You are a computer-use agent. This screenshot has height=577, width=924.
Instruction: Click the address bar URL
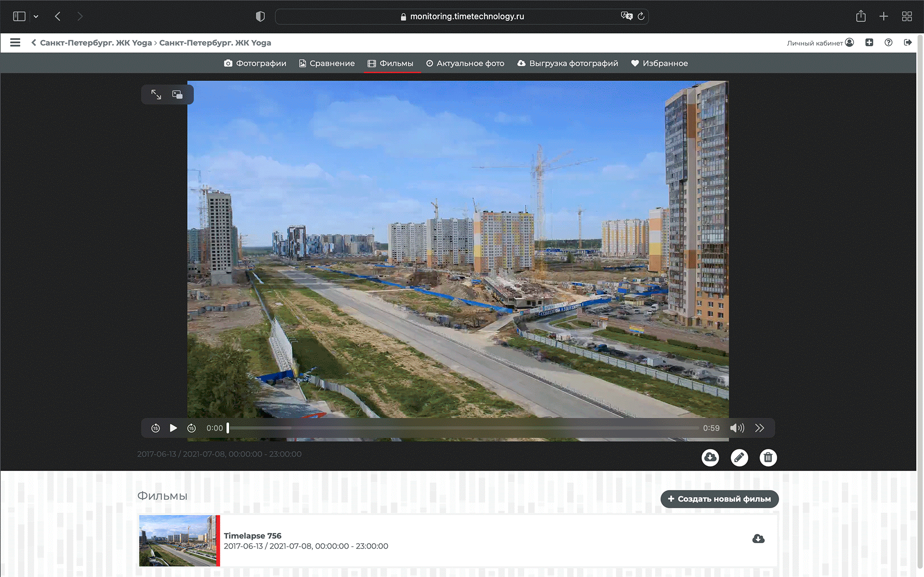(x=467, y=16)
